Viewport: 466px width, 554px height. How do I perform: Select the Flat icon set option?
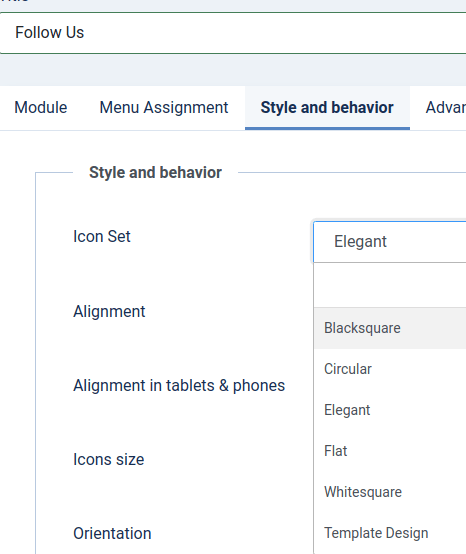click(x=390, y=451)
